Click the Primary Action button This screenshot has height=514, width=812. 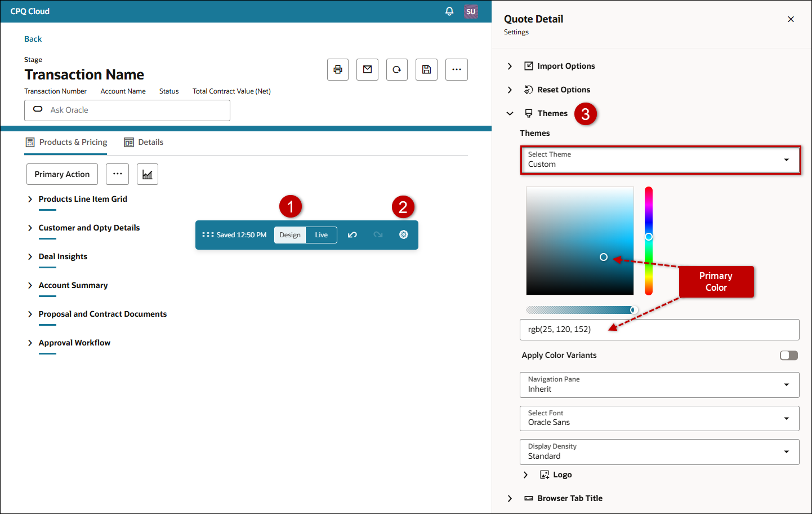pyautogui.click(x=62, y=174)
